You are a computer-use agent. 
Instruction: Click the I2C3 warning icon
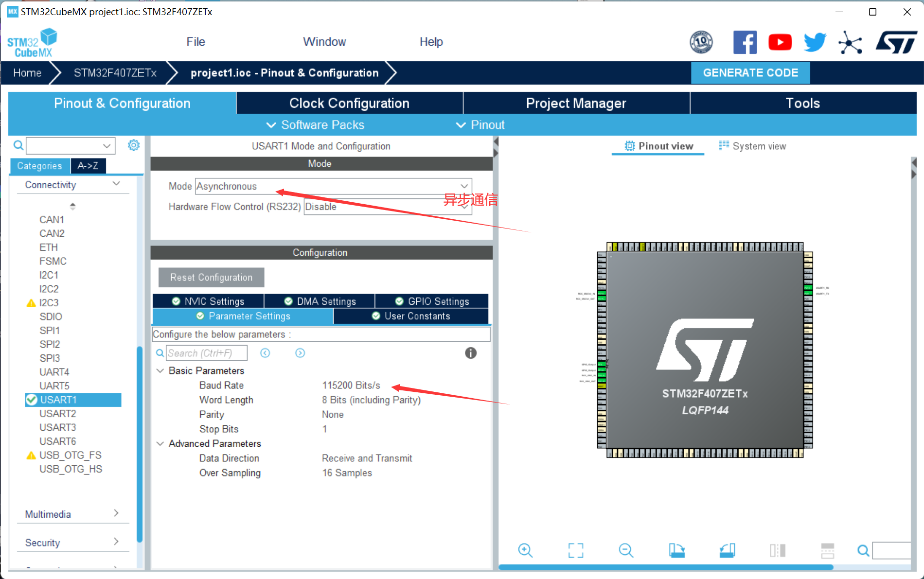31,303
